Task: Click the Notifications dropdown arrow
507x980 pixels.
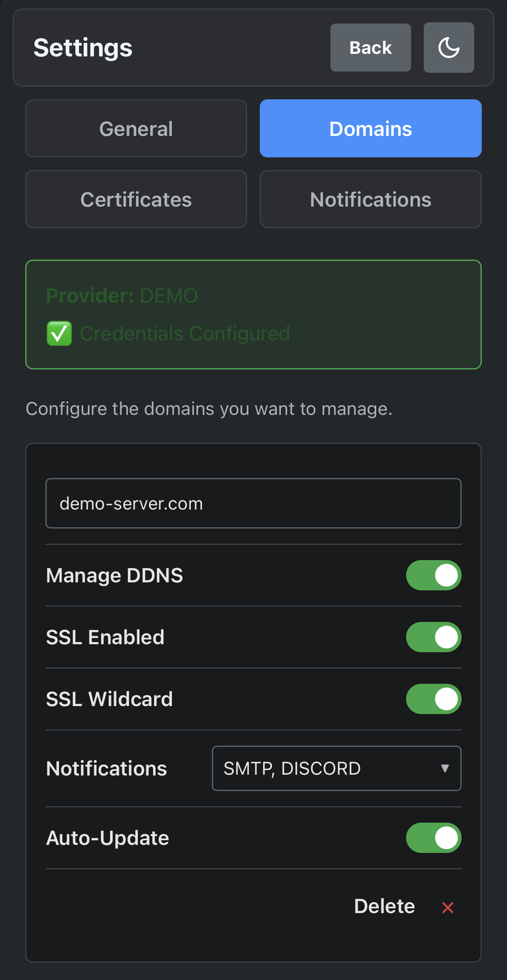Action: [x=445, y=768]
